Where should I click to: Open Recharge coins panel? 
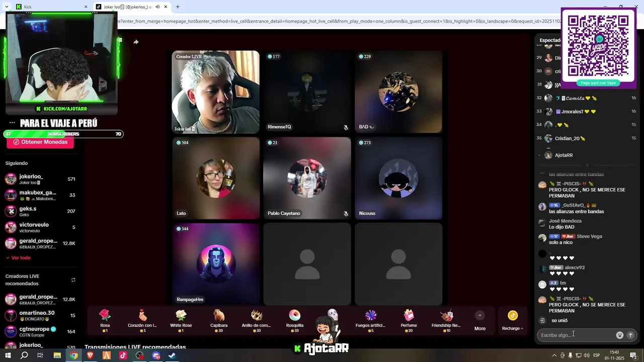click(x=513, y=321)
